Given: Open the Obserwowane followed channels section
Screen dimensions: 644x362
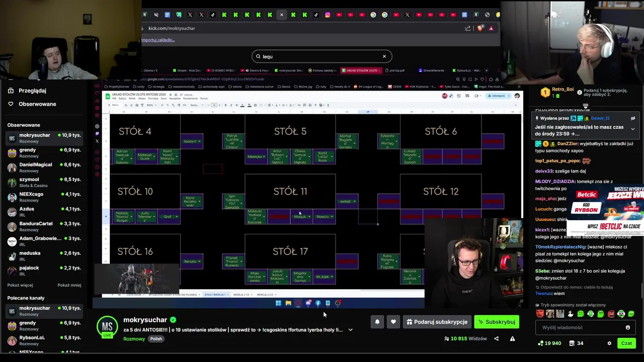Looking at the screenshot, I should 32,104.
